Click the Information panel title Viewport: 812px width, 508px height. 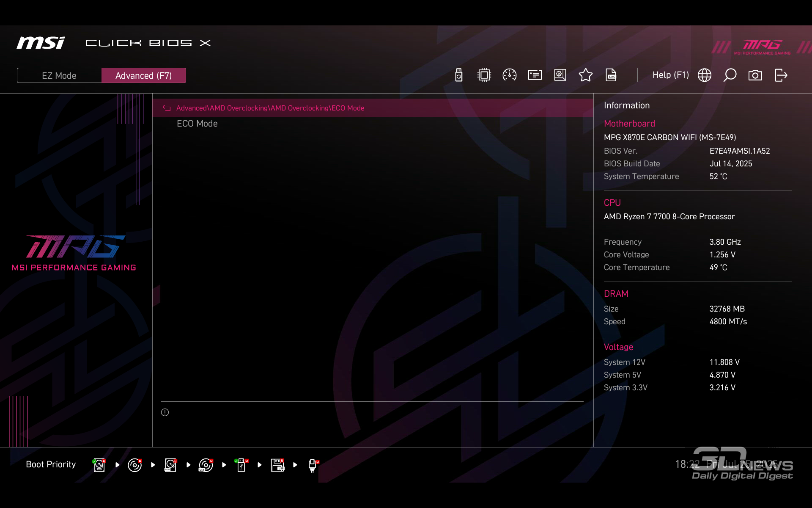pyautogui.click(x=627, y=105)
